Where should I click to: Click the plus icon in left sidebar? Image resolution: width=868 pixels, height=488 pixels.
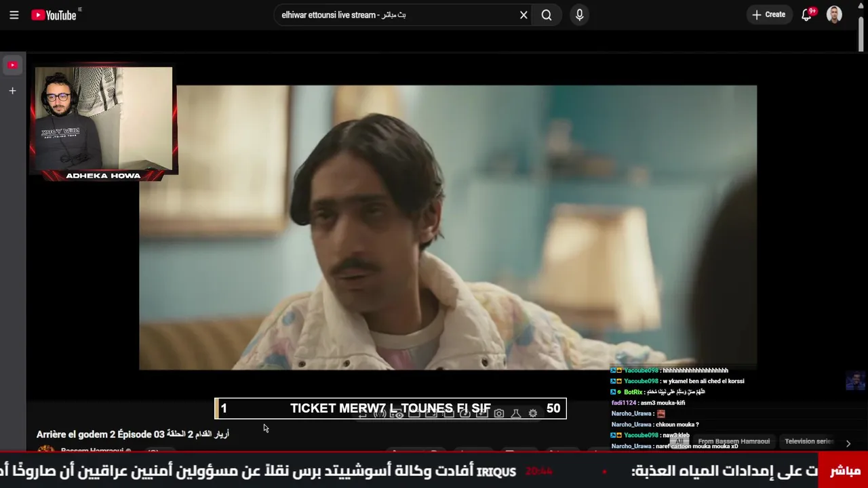point(12,91)
